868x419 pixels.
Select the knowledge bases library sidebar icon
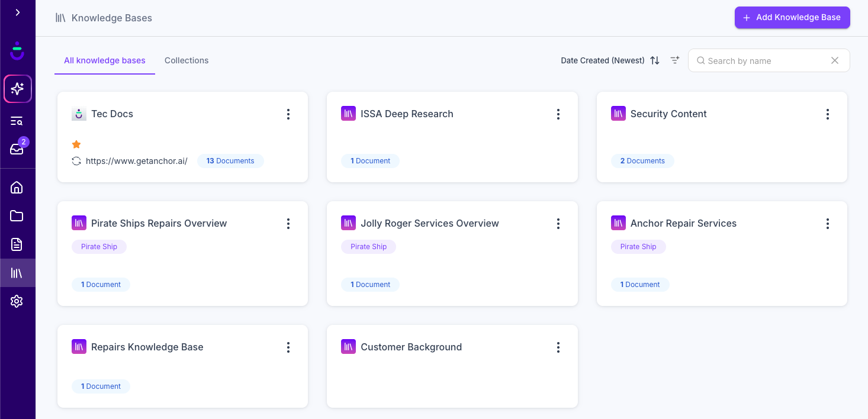click(x=17, y=273)
